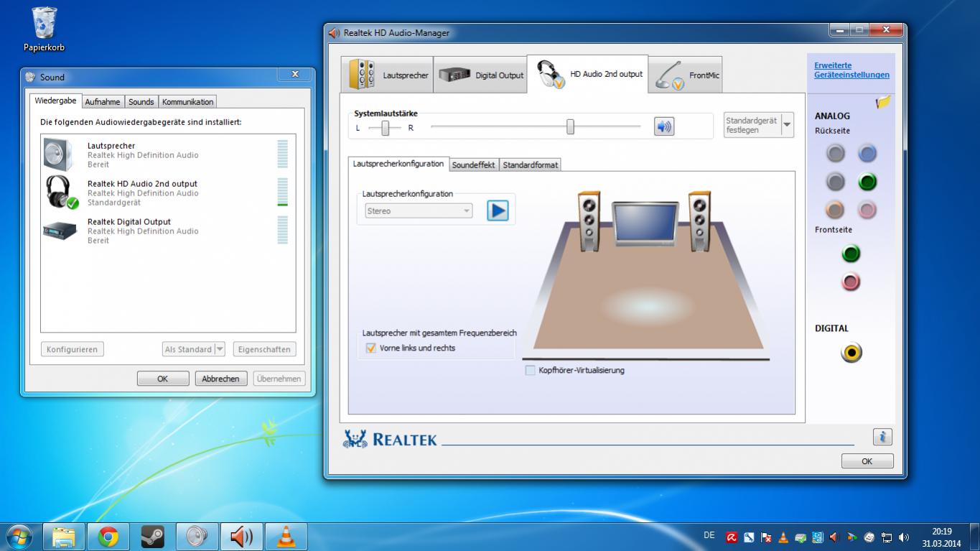Image resolution: width=980 pixels, height=551 pixels.
Task: Click the Lautsprecher level meter bar
Action: 283,154
